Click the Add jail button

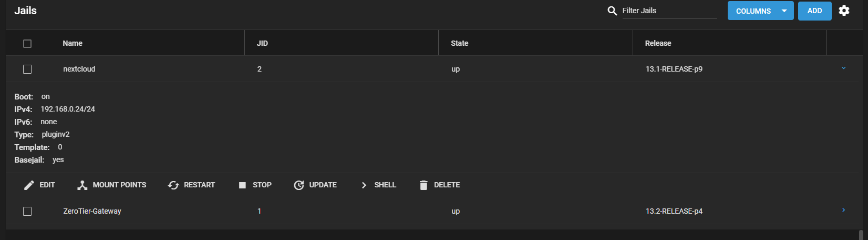coord(814,11)
